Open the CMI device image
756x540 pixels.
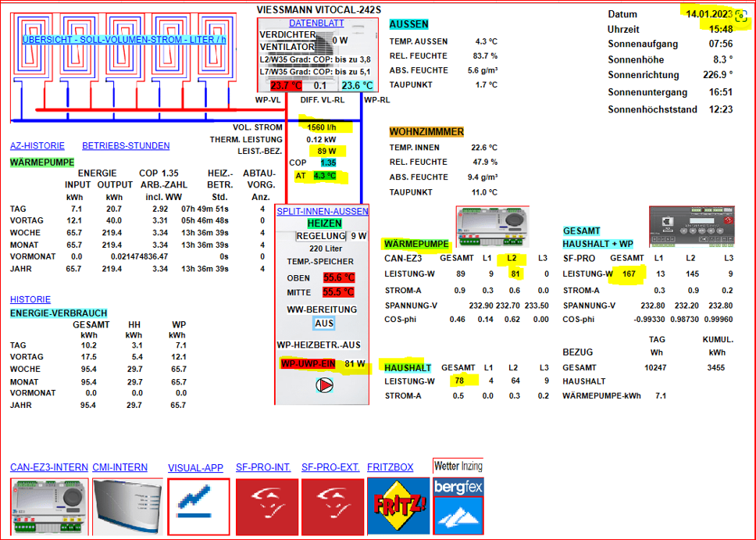click(127, 506)
